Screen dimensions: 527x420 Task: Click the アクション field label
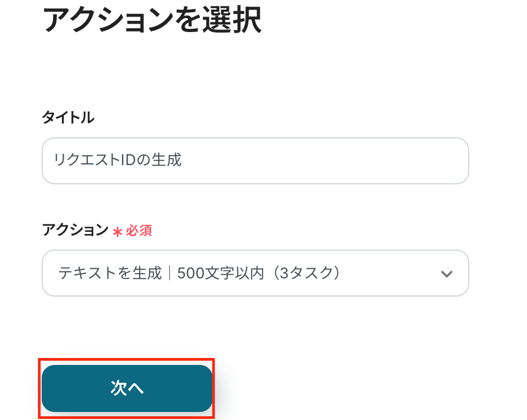tap(75, 230)
